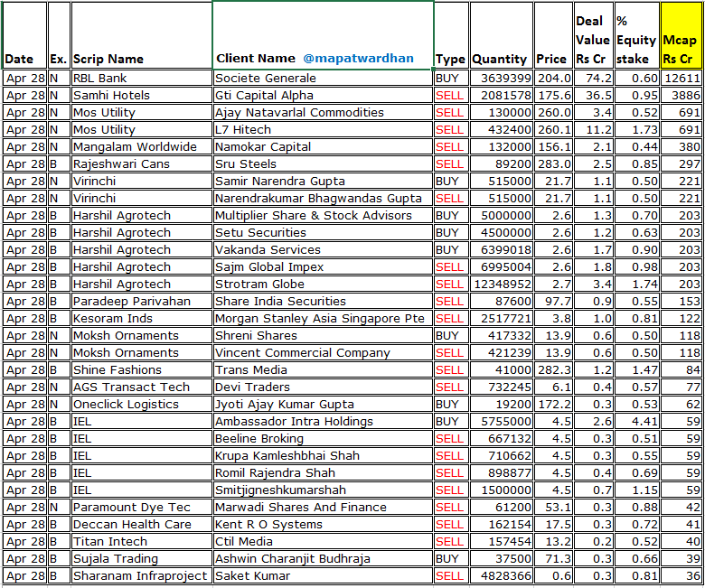Select 'Narendrakumar Bhagwandas Gupta' cell
This screenshot has width=705, height=588.
tap(323, 198)
